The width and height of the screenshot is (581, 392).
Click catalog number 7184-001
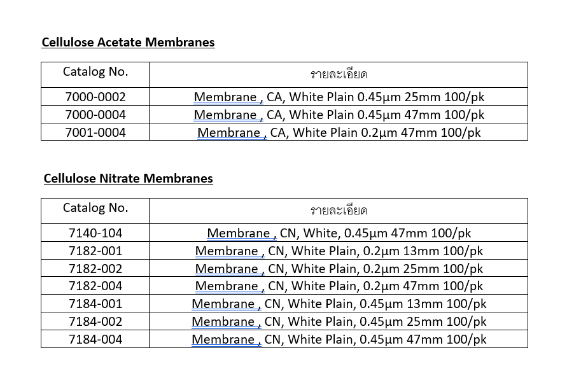pyautogui.click(x=95, y=304)
